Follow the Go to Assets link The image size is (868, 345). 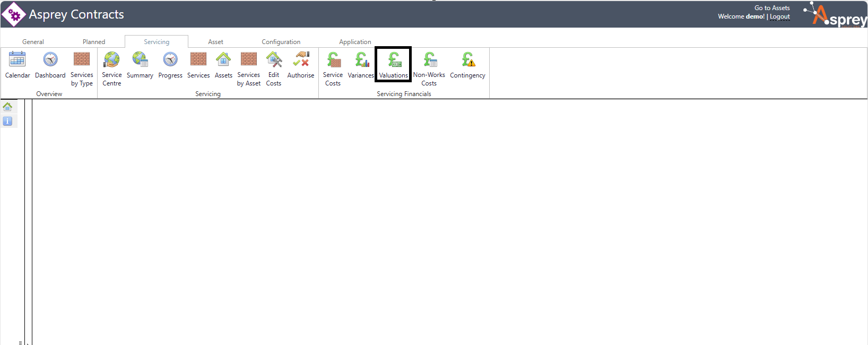point(772,8)
